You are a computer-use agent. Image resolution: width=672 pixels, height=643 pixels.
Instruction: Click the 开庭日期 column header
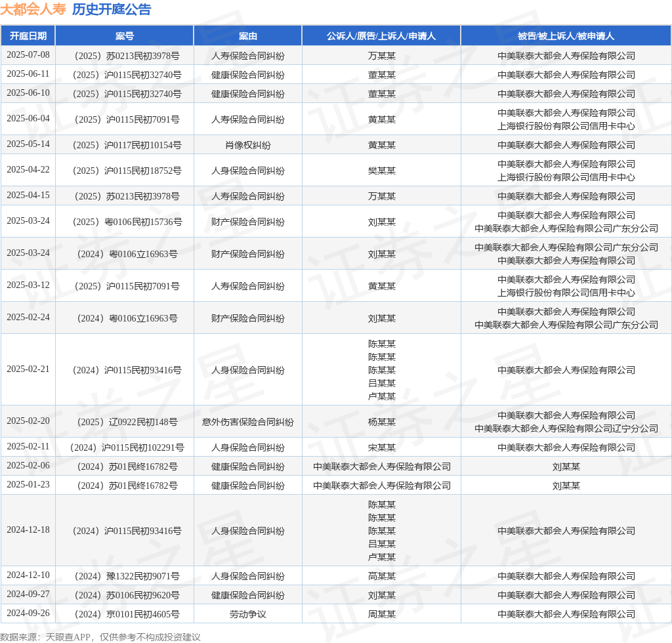(28, 36)
